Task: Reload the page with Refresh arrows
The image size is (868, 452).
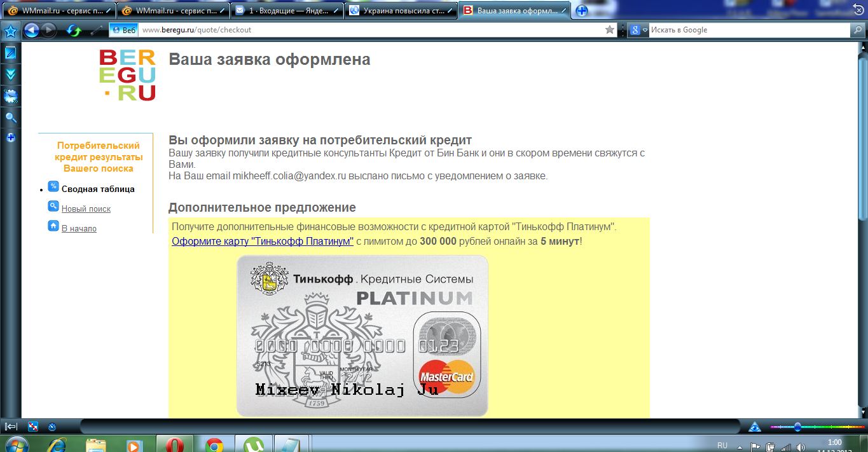Action: point(74,30)
